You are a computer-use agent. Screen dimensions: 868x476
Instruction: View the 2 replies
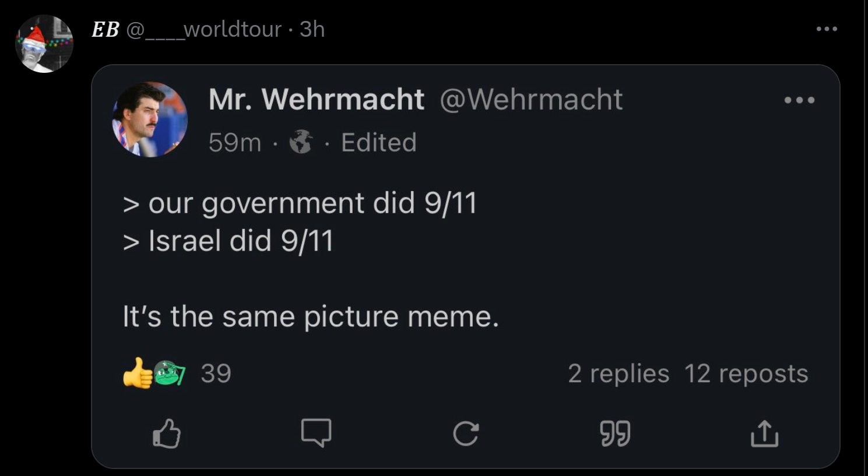point(618,373)
